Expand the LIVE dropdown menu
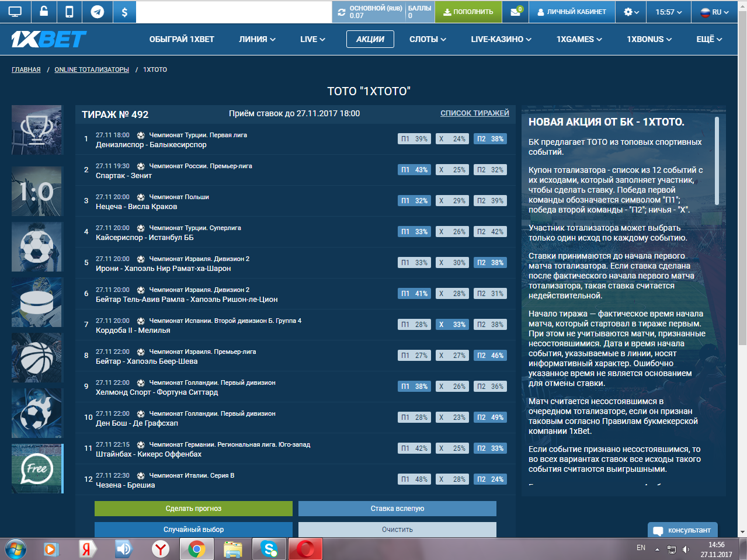This screenshot has width=747, height=560. pyautogui.click(x=312, y=39)
